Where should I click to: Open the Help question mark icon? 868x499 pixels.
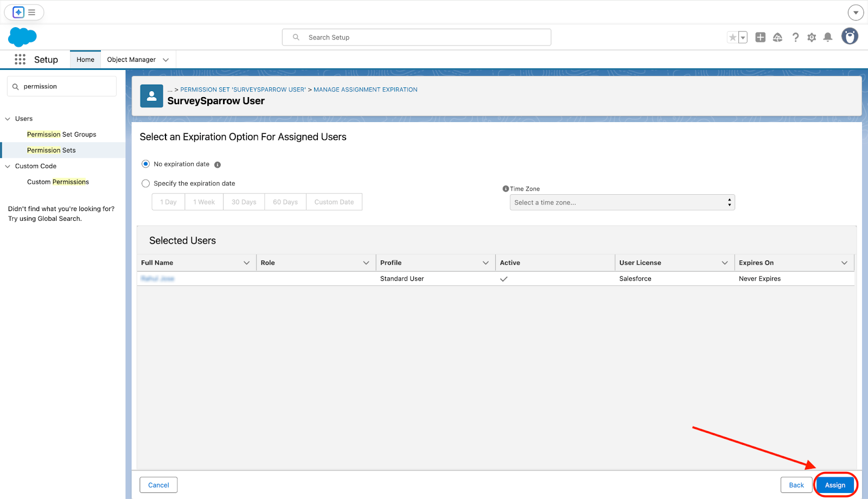(795, 37)
